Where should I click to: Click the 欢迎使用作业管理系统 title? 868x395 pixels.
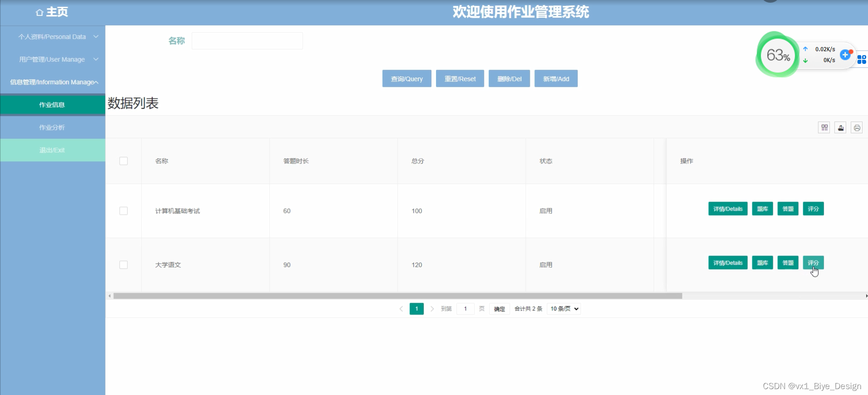point(521,12)
